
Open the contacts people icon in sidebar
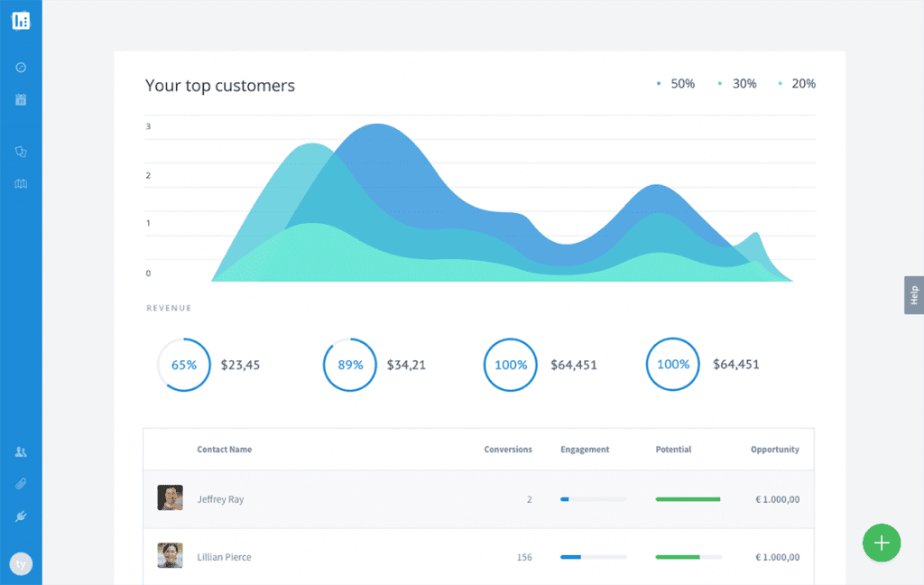21,451
